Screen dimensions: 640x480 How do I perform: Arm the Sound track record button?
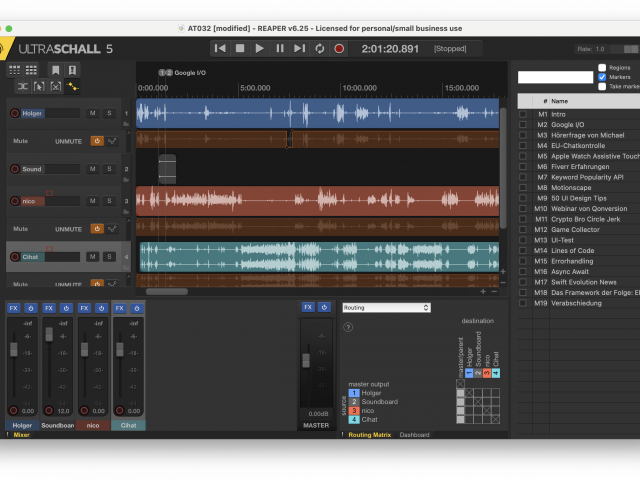point(15,169)
